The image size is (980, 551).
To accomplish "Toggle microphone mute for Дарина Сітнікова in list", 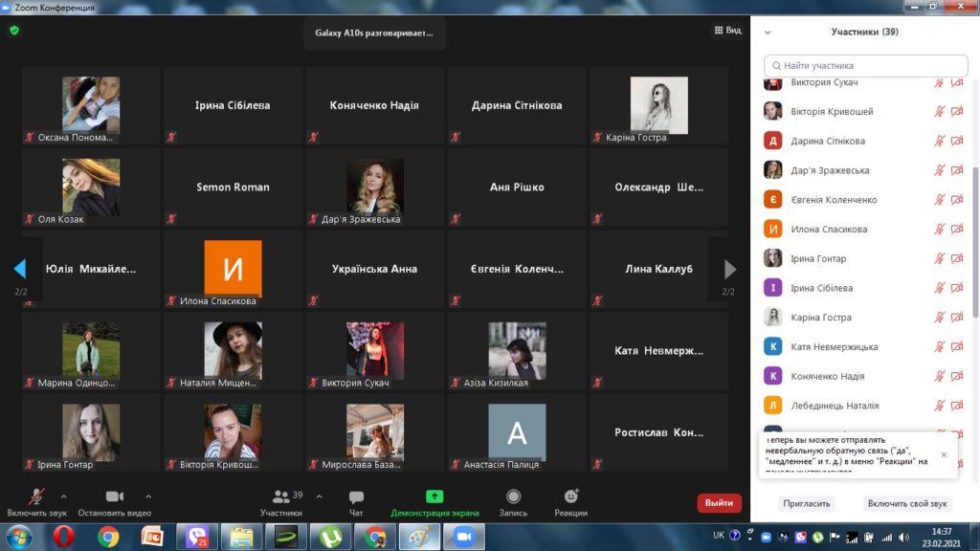I will pyautogui.click(x=940, y=141).
